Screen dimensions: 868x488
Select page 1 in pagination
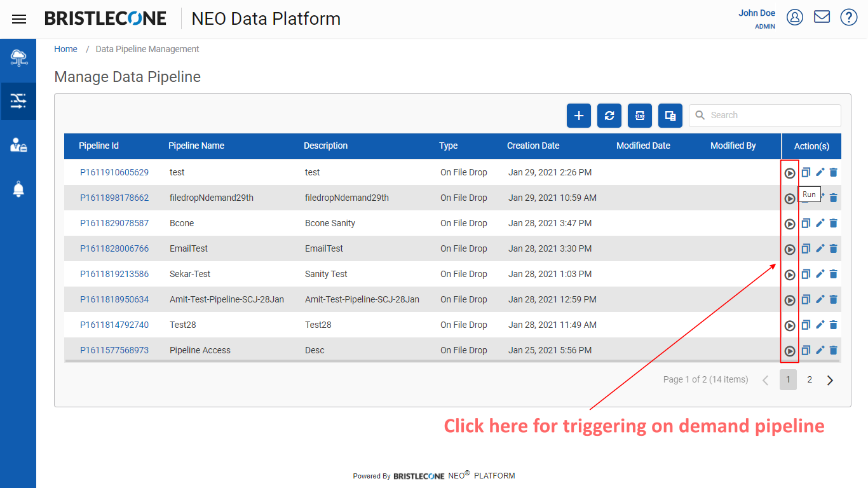pyautogui.click(x=788, y=379)
